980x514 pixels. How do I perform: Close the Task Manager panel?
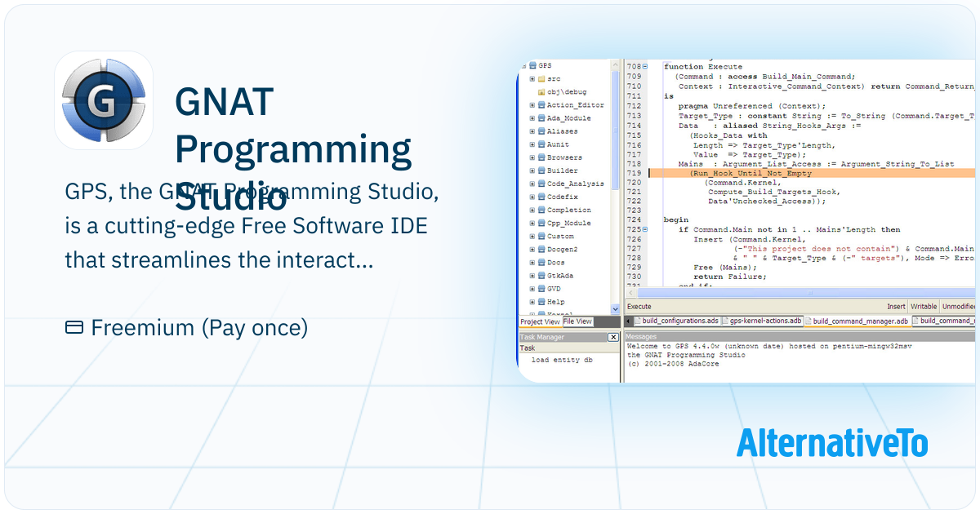(x=612, y=337)
